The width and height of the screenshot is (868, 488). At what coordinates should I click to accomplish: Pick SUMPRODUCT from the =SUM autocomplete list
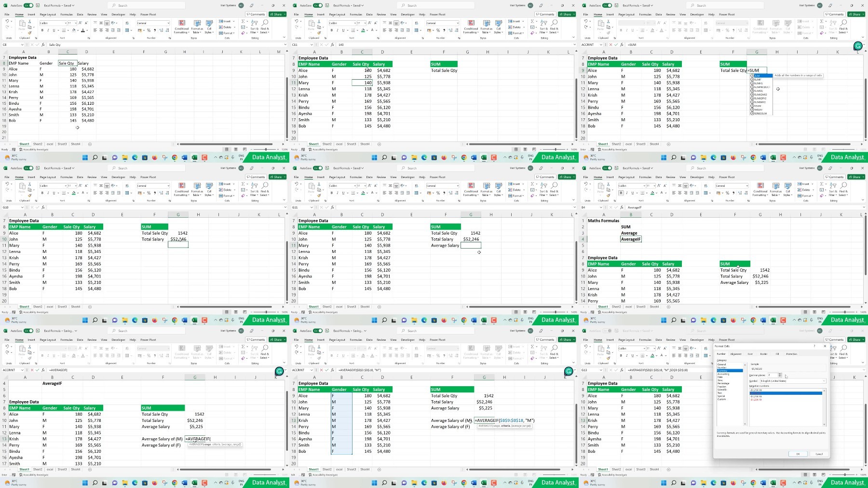pos(761,87)
